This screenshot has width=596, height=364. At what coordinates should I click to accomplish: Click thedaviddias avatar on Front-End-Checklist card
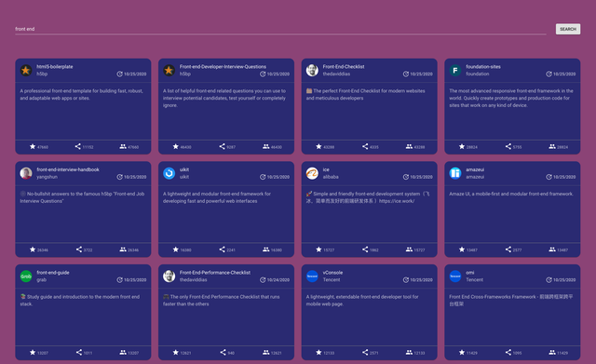click(x=312, y=70)
